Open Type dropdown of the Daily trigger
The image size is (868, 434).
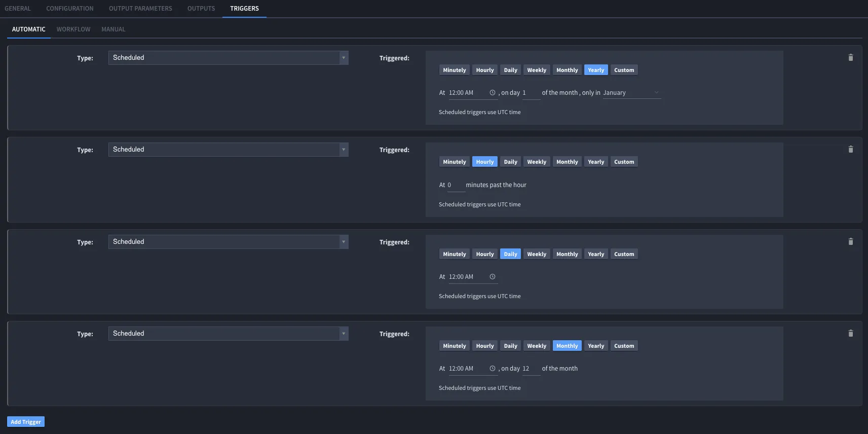click(x=229, y=242)
